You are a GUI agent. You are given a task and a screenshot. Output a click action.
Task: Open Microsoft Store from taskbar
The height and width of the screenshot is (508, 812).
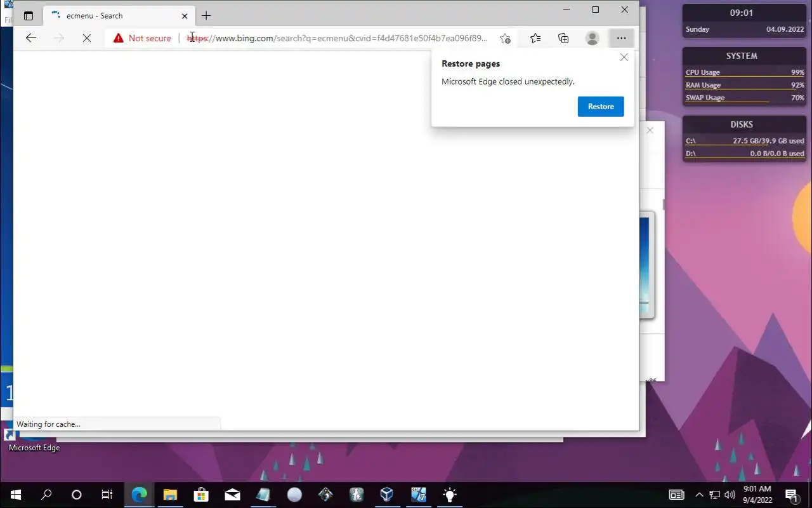(201, 495)
